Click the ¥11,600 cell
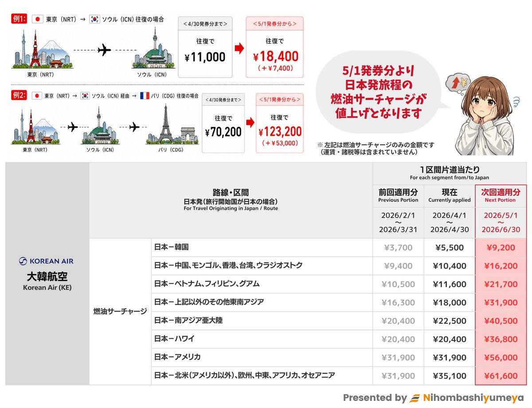Screen dimensions: 532x408 point(450,284)
